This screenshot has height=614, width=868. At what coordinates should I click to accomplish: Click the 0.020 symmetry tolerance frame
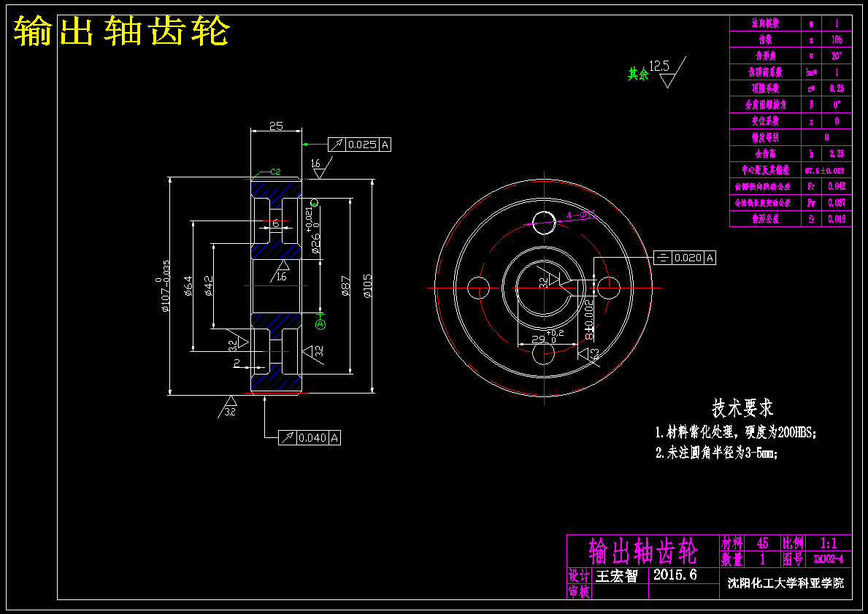685,258
